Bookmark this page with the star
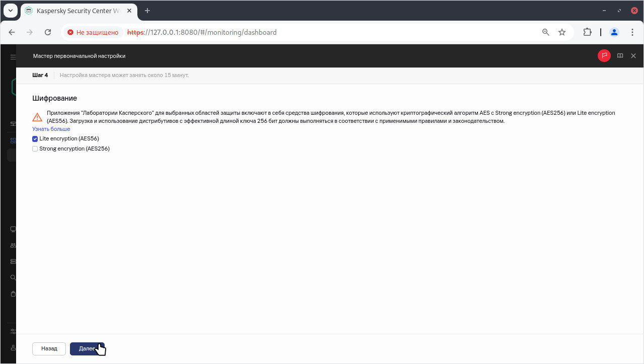 tap(562, 32)
